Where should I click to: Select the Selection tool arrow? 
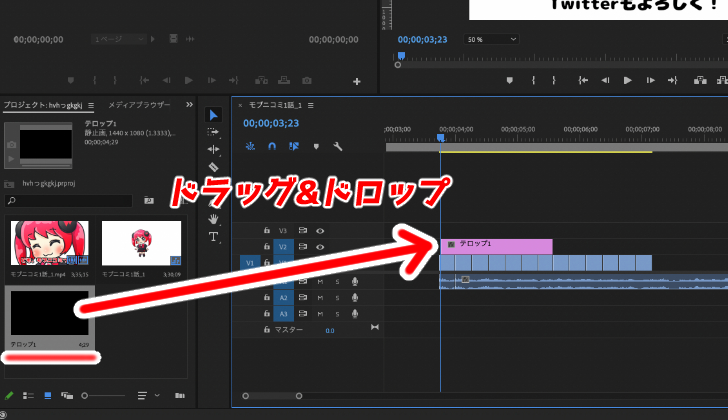click(213, 115)
